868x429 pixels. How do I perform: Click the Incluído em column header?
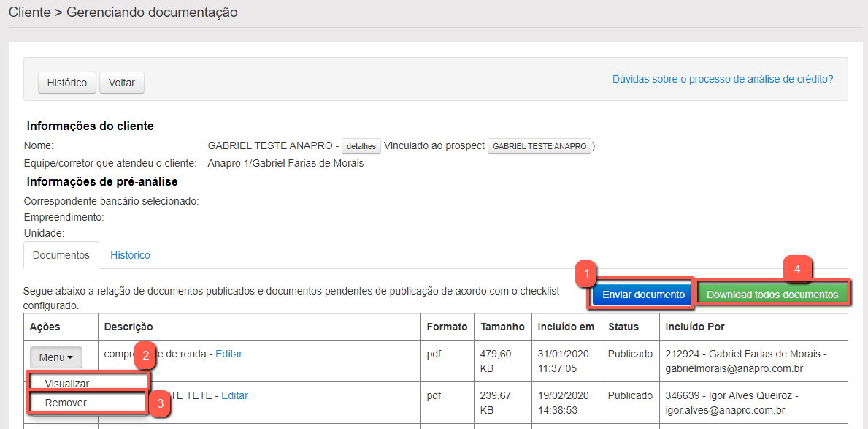[x=566, y=327]
